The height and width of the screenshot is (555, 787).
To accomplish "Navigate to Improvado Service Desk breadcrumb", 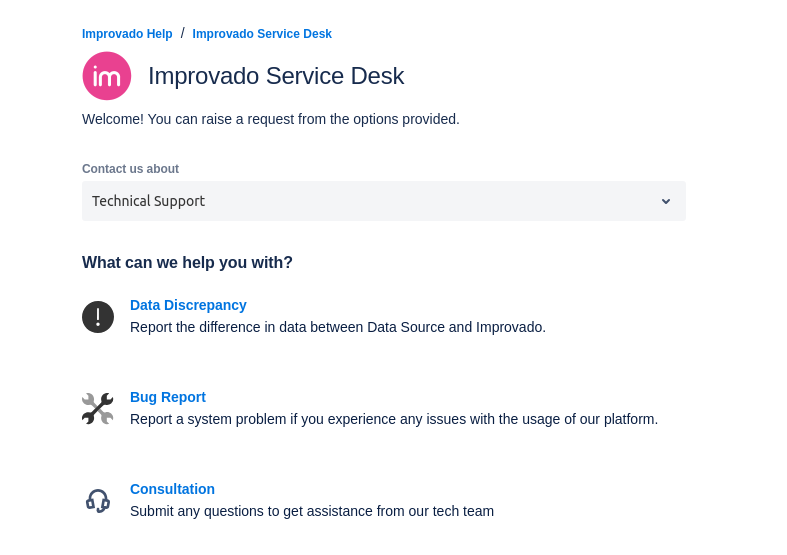I will click(262, 34).
